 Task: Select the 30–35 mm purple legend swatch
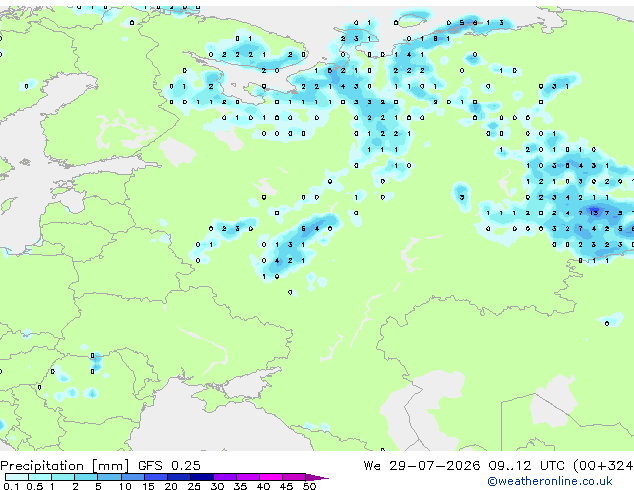pos(224,477)
